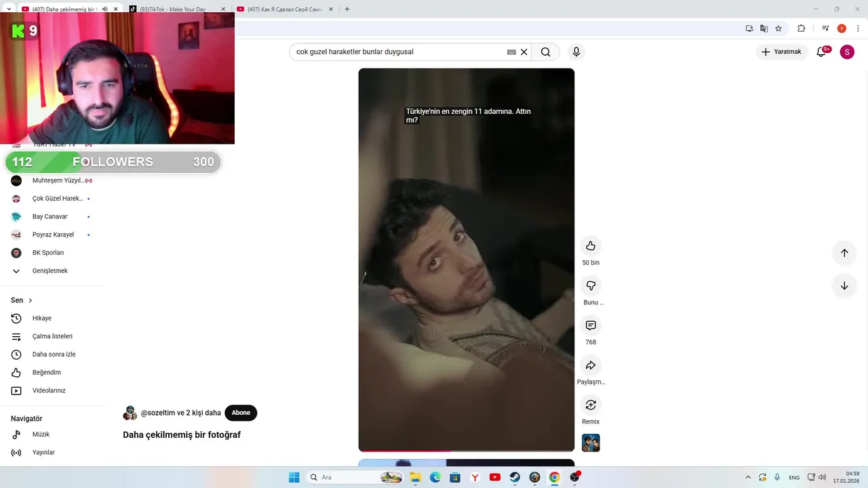
Task: Open the sound thumbnail below Remix
Action: pyautogui.click(x=591, y=443)
